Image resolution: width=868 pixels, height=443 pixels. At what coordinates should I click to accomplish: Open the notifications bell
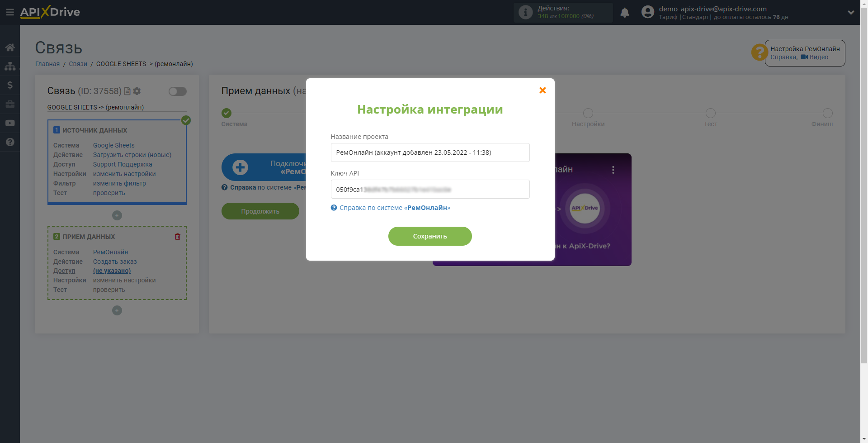(625, 13)
